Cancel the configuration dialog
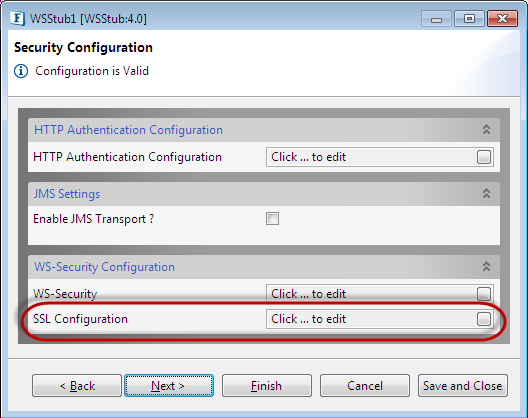 (365, 386)
